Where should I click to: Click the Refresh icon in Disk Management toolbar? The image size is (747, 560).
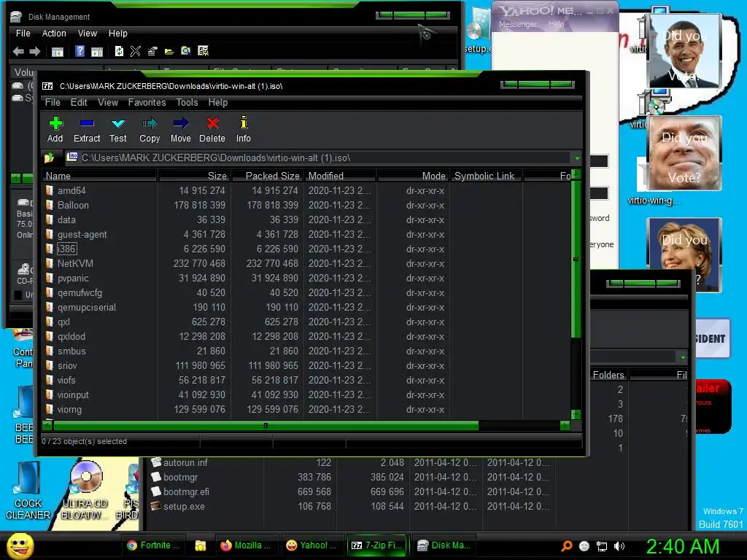click(x=119, y=51)
